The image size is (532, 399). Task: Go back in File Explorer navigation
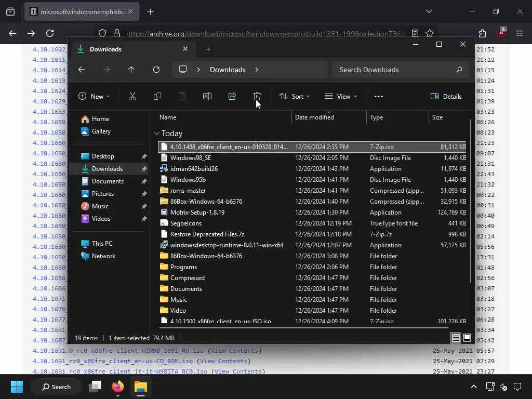click(x=82, y=70)
